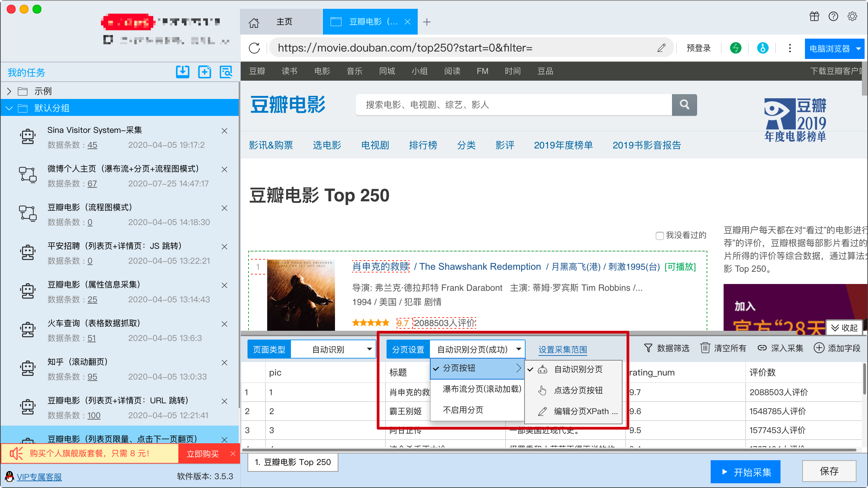
Task: Click the import task icon
Action: (182, 72)
